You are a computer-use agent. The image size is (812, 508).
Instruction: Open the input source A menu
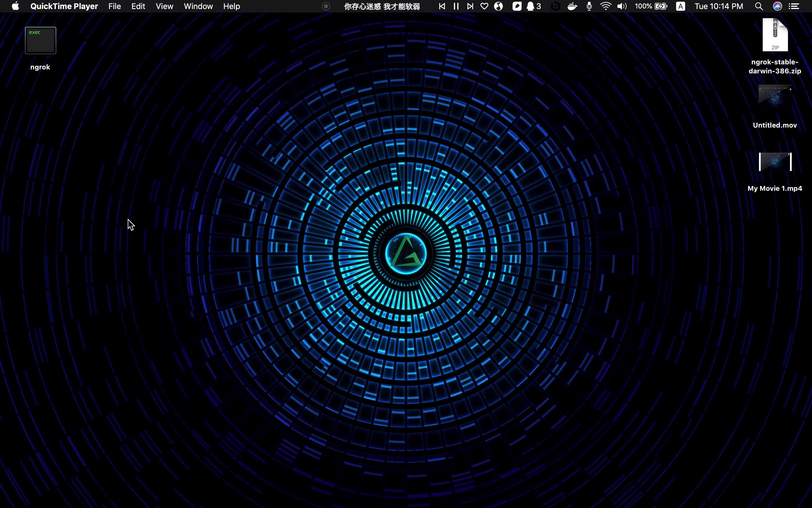[680, 6]
